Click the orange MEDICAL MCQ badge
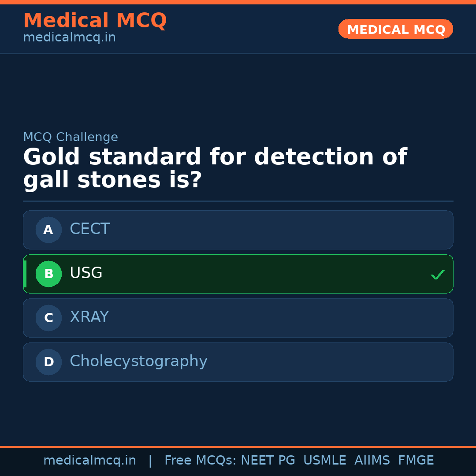The height and width of the screenshot is (476, 476). [395, 29]
